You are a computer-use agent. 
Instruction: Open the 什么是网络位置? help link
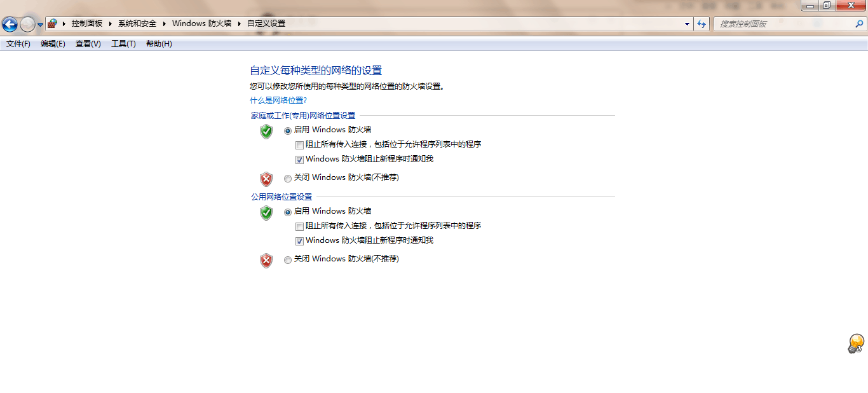pyautogui.click(x=278, y=100)
